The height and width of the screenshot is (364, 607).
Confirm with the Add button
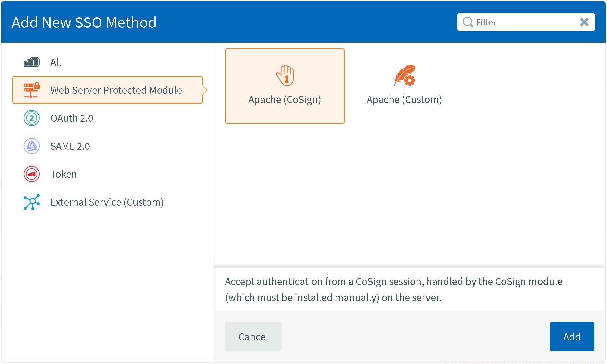pyautogui.click(x=572, y=337)
